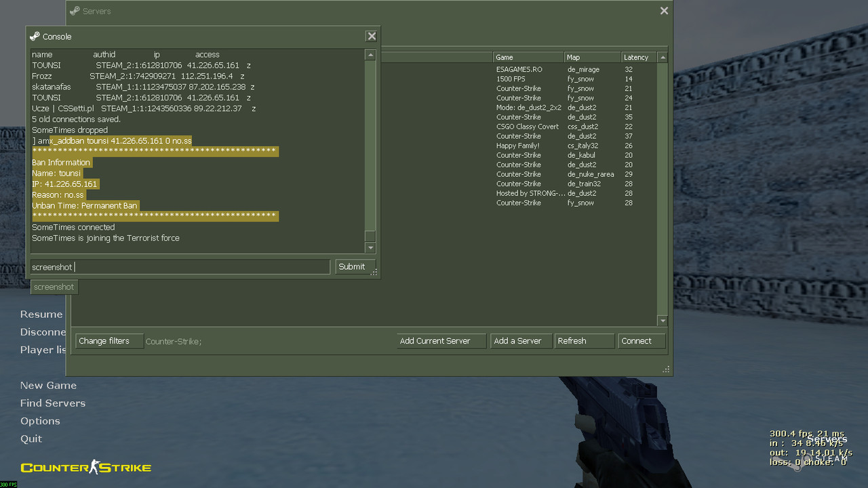The height and width of the screenshot is (488, 868).
Task: Click the cs_italy32 map entry
Action: point(583,146)
